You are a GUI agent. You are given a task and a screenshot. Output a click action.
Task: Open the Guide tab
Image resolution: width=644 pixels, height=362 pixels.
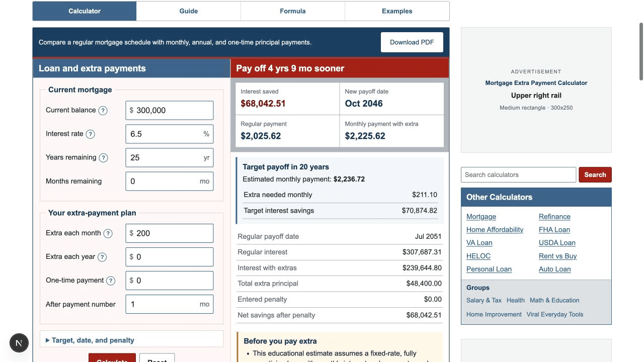tap(189, 11)
